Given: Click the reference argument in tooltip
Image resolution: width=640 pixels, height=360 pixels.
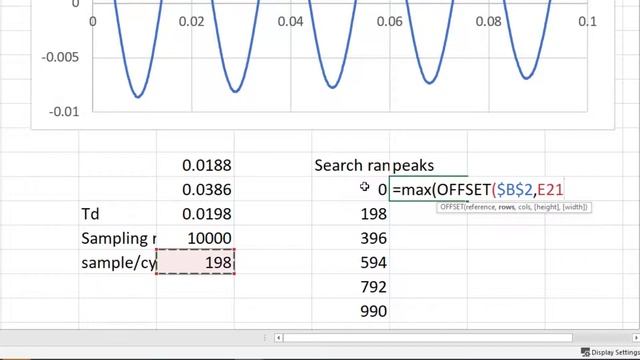Looking at the screenshot, I should point(480,207).
